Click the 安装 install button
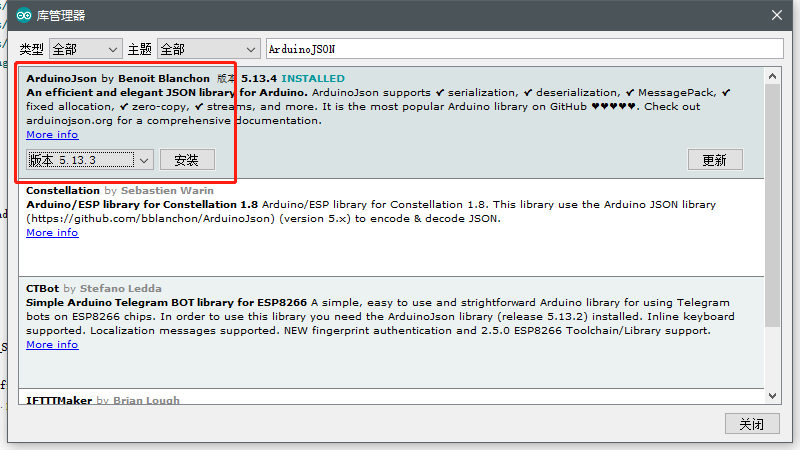The height and width of the screenshot is (450, 800). point(187,160)
